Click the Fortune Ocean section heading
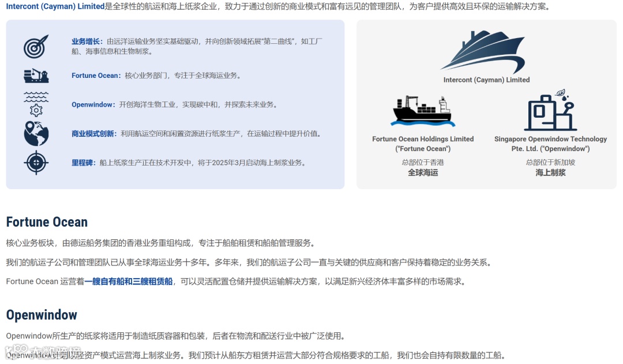 47,222
